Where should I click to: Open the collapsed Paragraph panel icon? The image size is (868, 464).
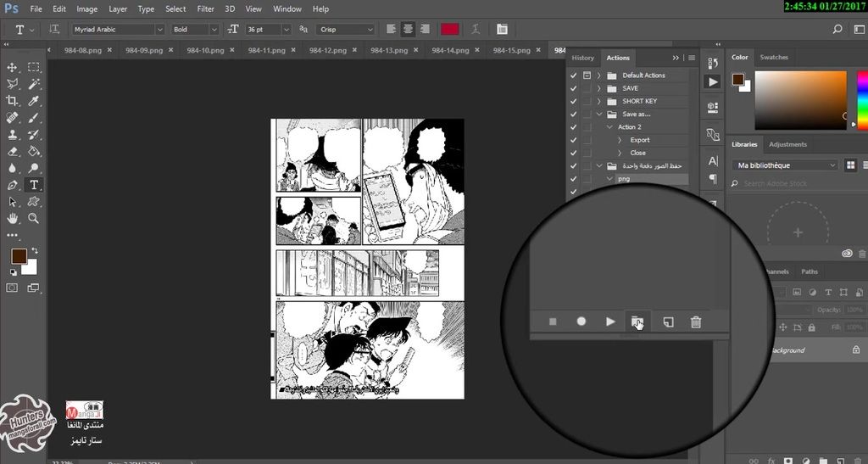pyautogui.click(x=713, y=179)
